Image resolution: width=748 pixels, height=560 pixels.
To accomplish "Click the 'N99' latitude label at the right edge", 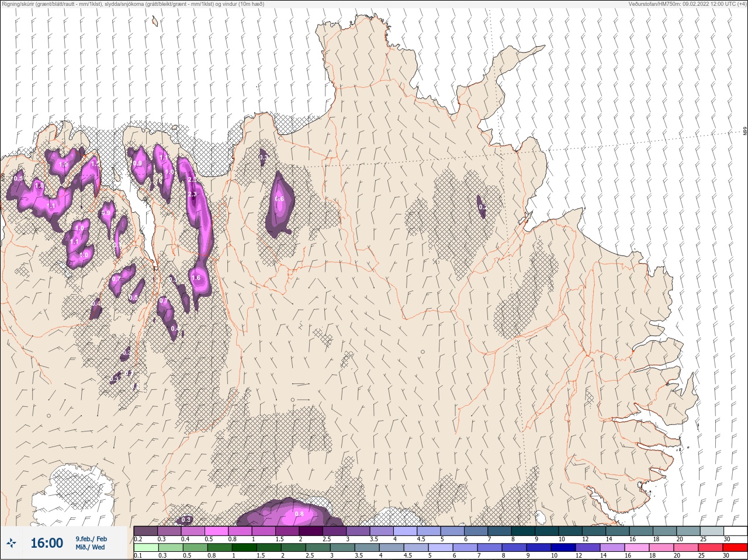I will tap(744, 131).
